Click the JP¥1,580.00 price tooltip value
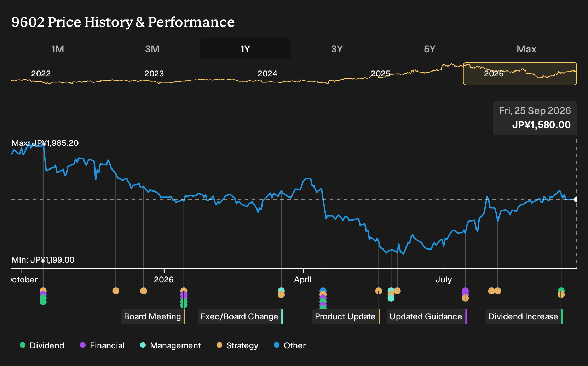The height and width of the screenshot is (366, 588). pyautogui.click(x=541, y=125)
